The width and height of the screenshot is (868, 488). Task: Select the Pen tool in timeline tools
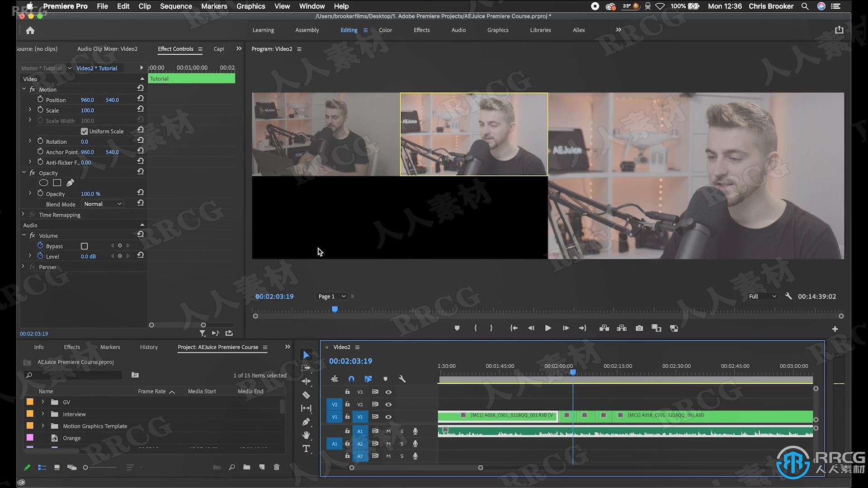tap(306, 422)
